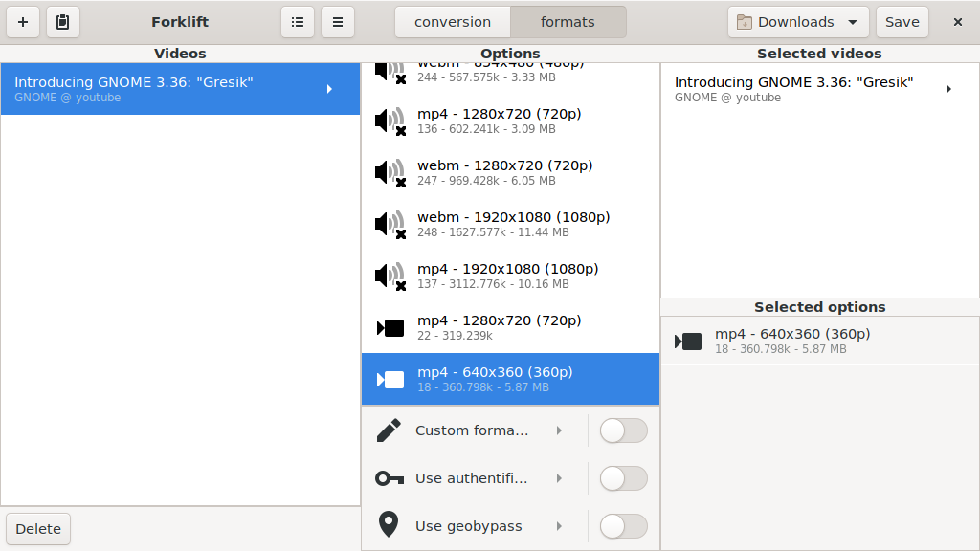Image resolution: width=980 pixels, height=551 pixels.
Task: Enable the Use geobypass switch
Action: (623, 526)
